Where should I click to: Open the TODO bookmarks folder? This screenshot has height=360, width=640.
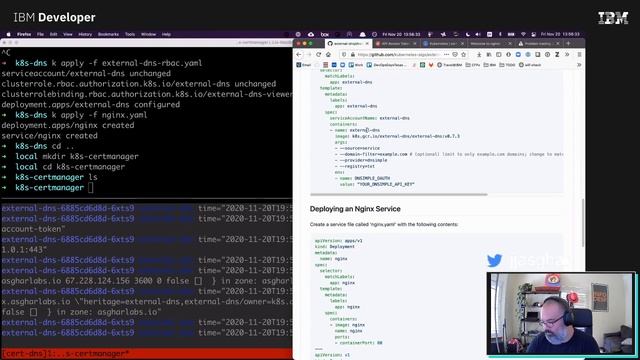tap(507, 65)
